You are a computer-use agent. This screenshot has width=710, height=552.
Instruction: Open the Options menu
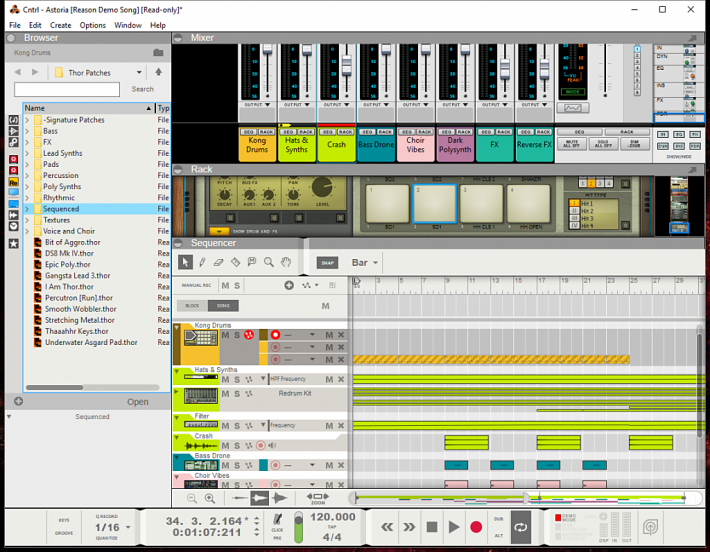tap(92, 25)
